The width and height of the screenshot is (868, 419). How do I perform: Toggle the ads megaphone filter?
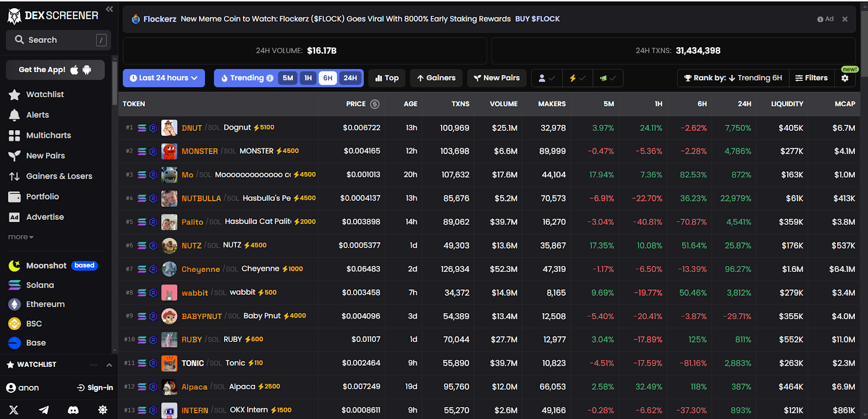608,78
